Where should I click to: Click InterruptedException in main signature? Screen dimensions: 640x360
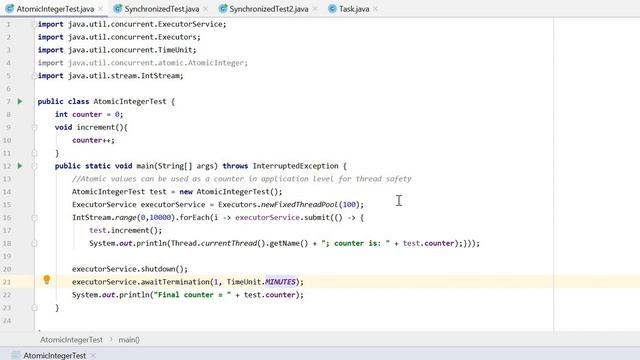tap(296, 166)
